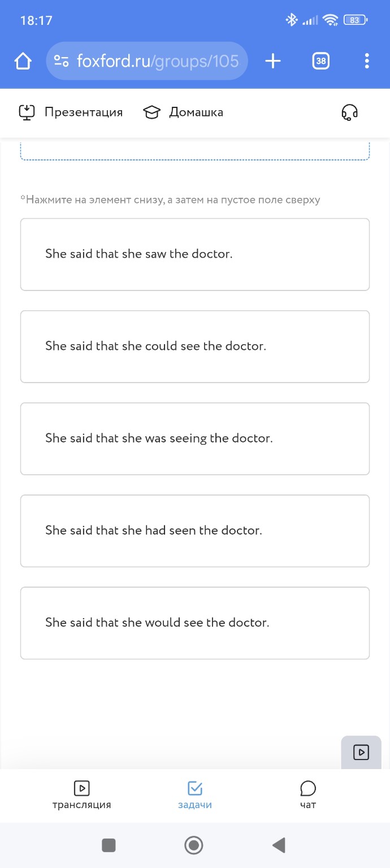Tap the floating video player button
Image resolution: width=390 pixels, height=868 pixels.
361,752
